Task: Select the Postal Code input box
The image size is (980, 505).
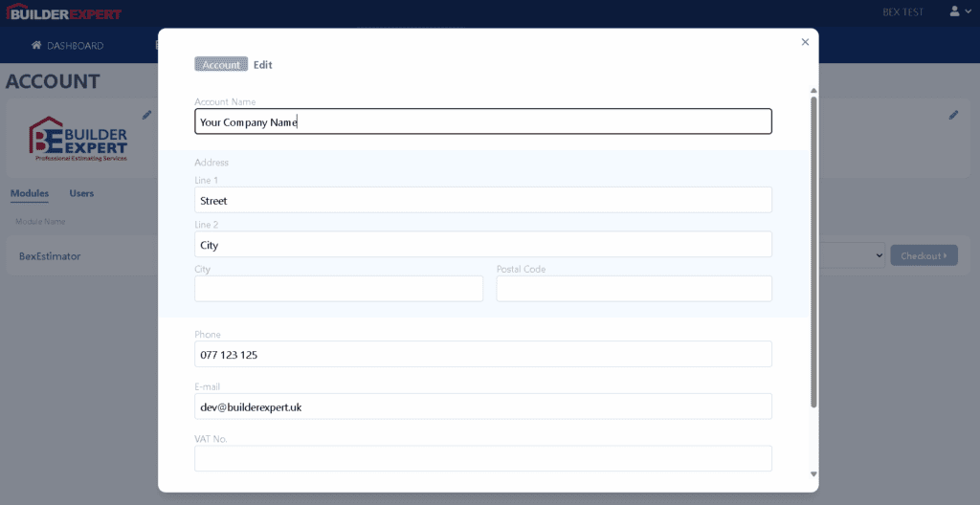Action: [x=634, y=289]
